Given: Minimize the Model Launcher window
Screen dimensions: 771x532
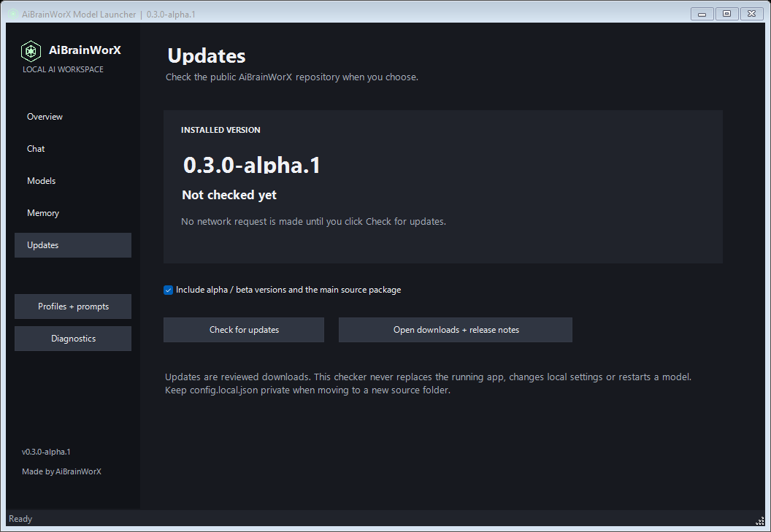Looking at the screenshot, I should click(702, 14).
